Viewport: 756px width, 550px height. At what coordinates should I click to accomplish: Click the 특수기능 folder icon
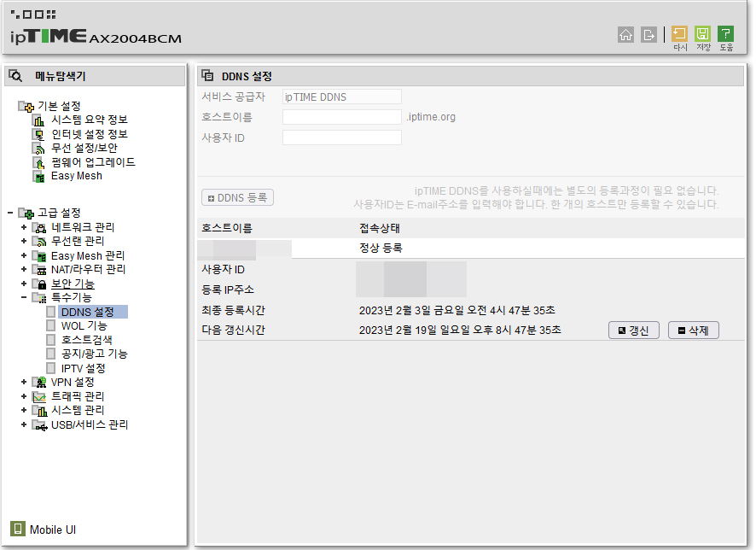[x=39, y=298]
